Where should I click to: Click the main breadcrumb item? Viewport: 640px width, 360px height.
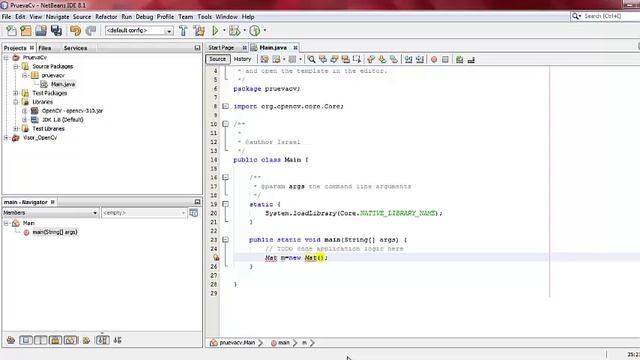[284, 343]
